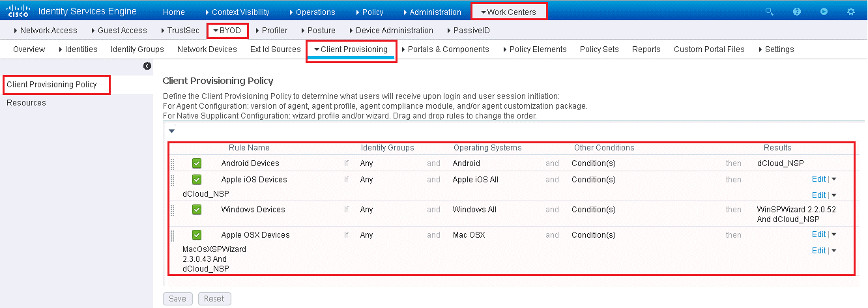Grab the drag handle for Android Devices rule

pyautogui.click(x=173, y=163)
